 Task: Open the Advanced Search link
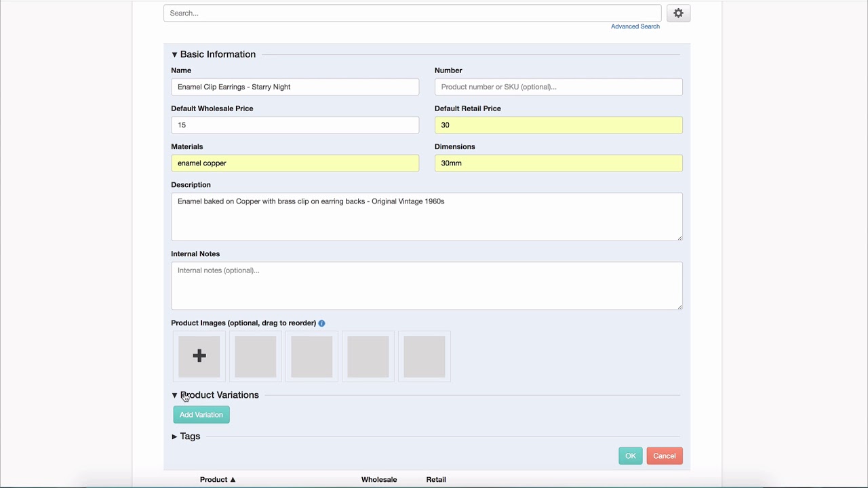[x=635, y=26]
